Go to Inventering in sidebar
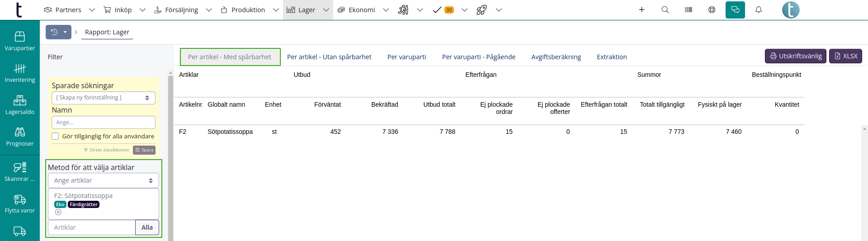This screenshot has width=868, height=241. point(20,73)
